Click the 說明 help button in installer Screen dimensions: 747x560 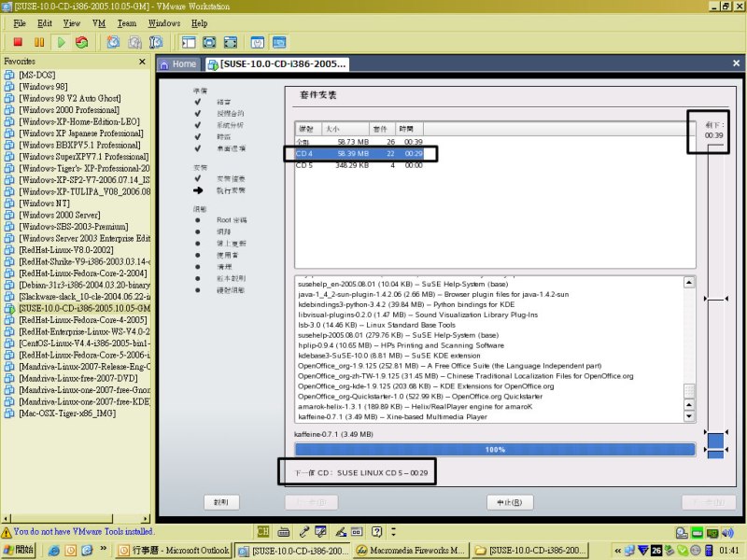point(220,502)
